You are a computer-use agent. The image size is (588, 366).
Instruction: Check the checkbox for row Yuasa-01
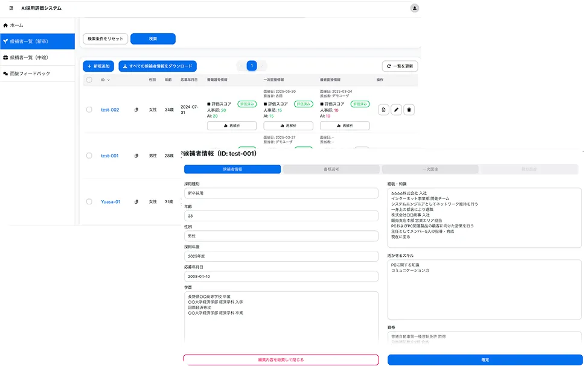pos(89,202)
